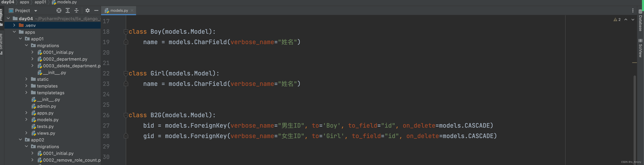Click the Python icon on the models.py tab
This screenshot has width=644, height=165.
107,10
